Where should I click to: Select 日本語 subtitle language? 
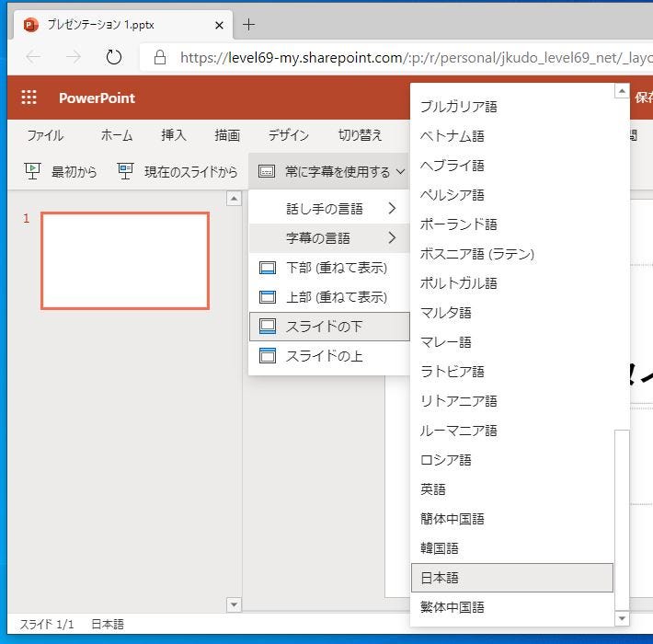(x=511, y=578)
